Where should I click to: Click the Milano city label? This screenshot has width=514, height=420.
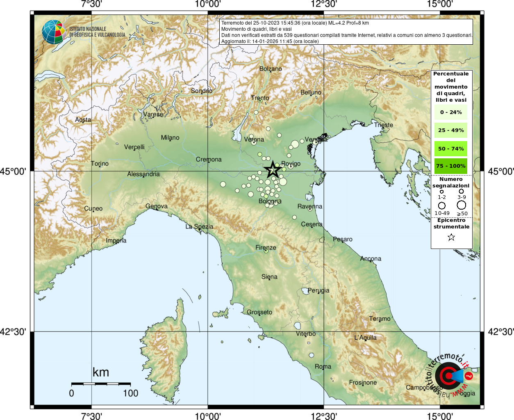(x=170, y=137)
